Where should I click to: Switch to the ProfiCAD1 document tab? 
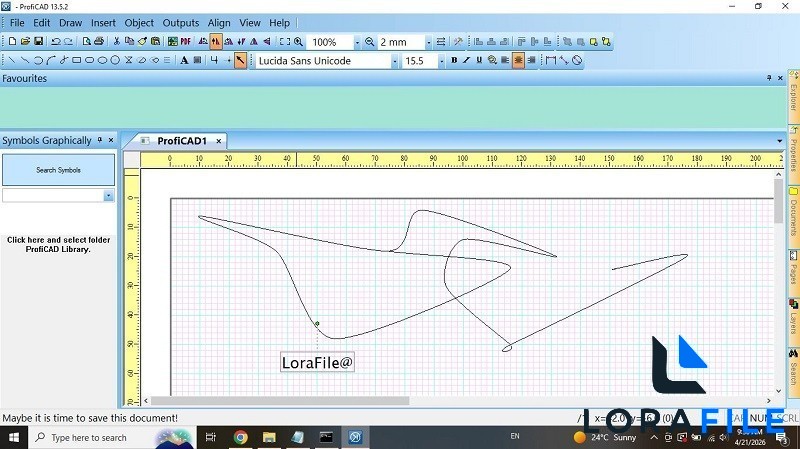pos(182,141)
